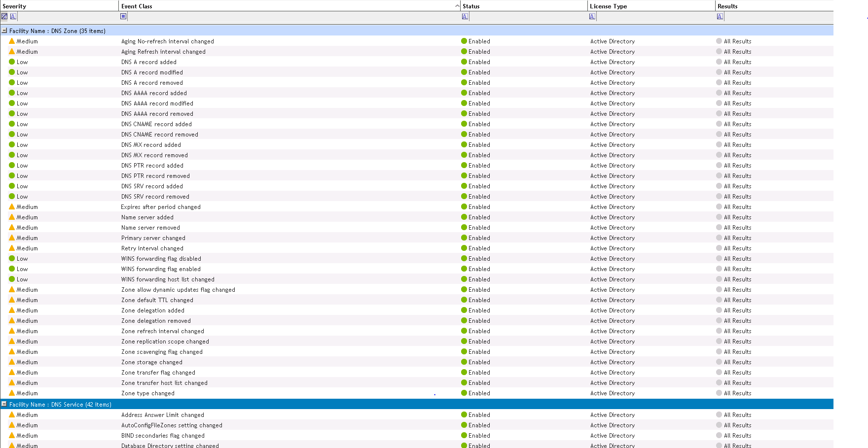Click the License Type filter icon
Screen dimensions: 868x448
tap(592, 16)
